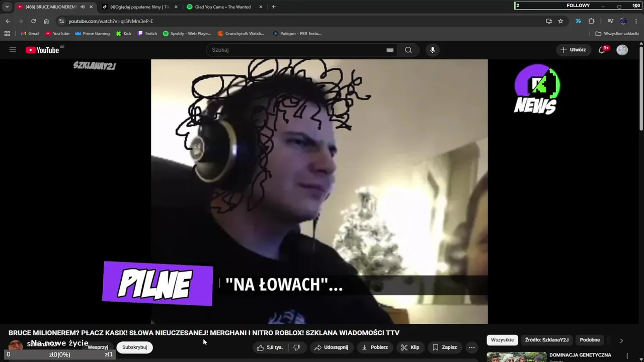The height and width of the screenshot is (362, 644).
Task: Open Kick bookmark
Action: click(124, 34)
